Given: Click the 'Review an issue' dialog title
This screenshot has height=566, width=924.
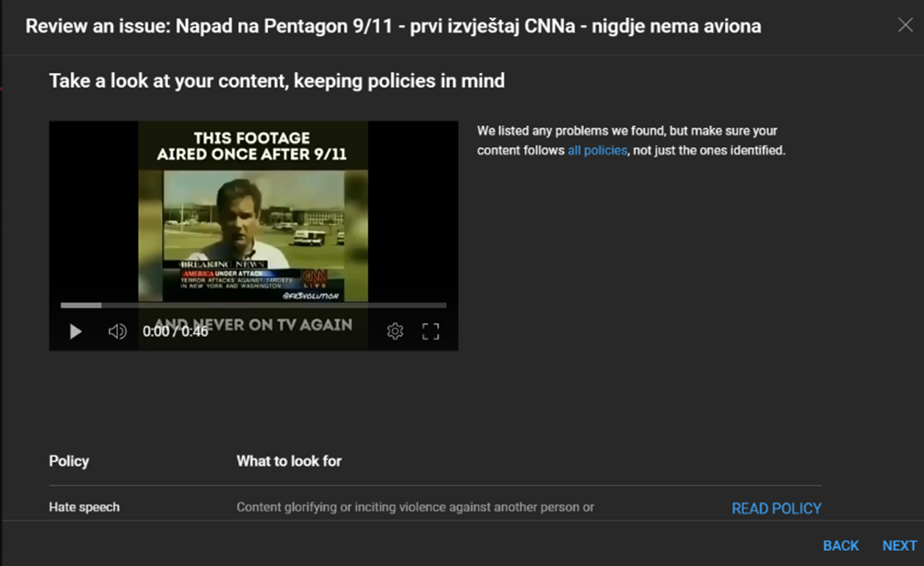Looking at the screenshot, I should (x=393, y=27).
